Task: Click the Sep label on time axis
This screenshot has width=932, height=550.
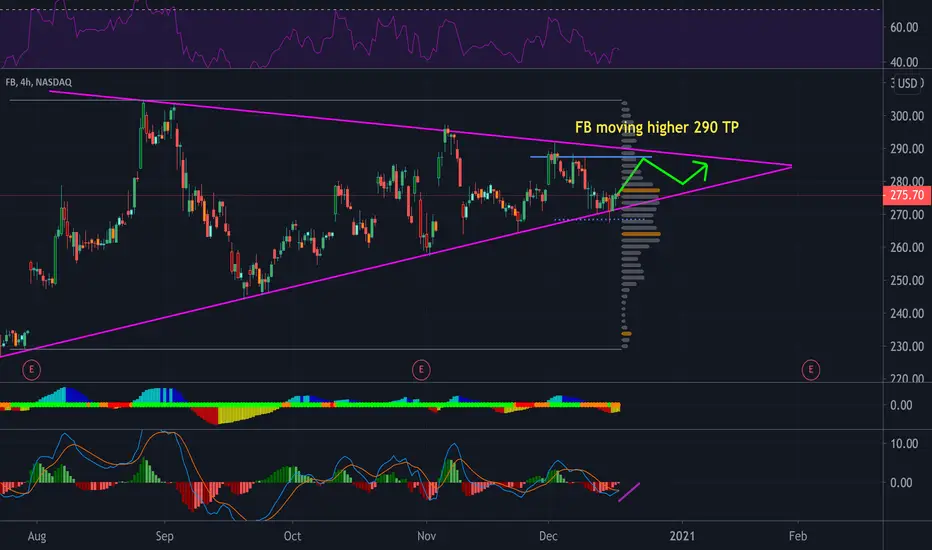Action: click(165, 536)
